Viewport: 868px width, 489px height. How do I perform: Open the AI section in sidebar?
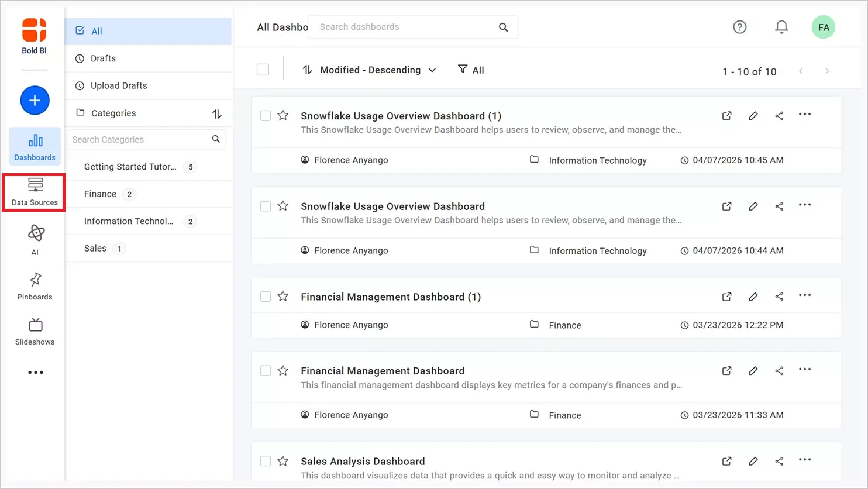pos(35,240)
